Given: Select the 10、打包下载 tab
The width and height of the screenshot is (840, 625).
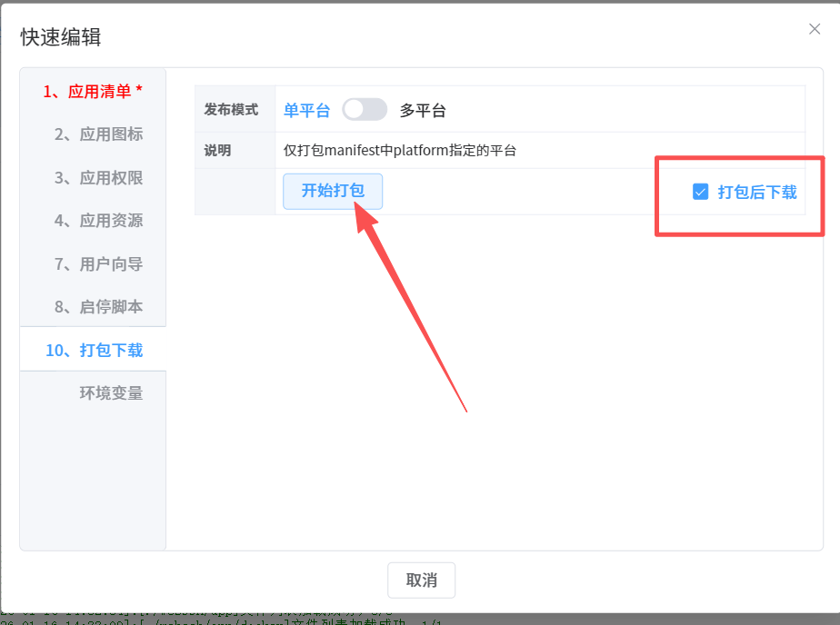Looking at the screenshot, I should point(94,350).
